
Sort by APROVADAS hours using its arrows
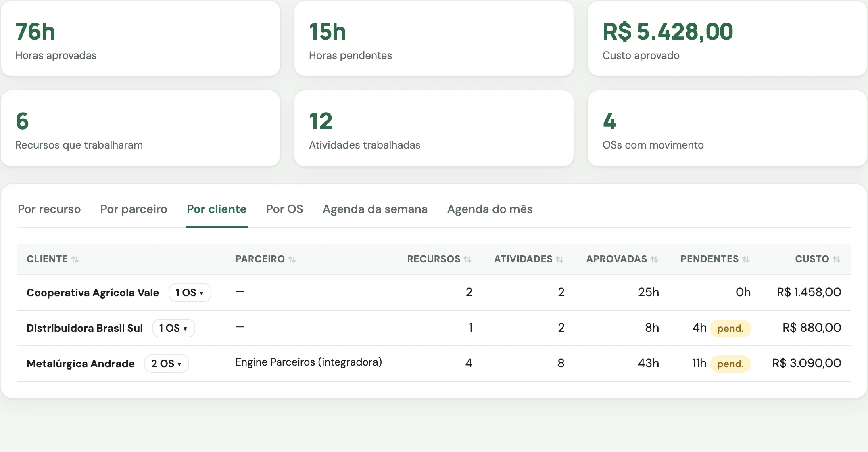pyautogui.click(x=654, y=259)
